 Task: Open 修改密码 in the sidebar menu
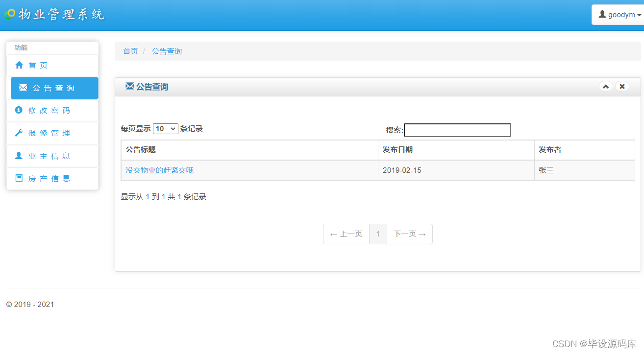(52, 110)
